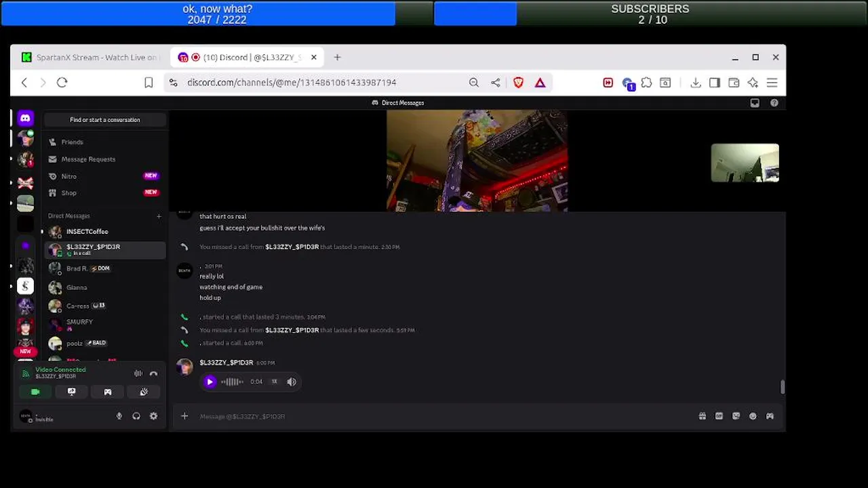
Task: Toggle camera on/off button
Action: pos(35,392)
